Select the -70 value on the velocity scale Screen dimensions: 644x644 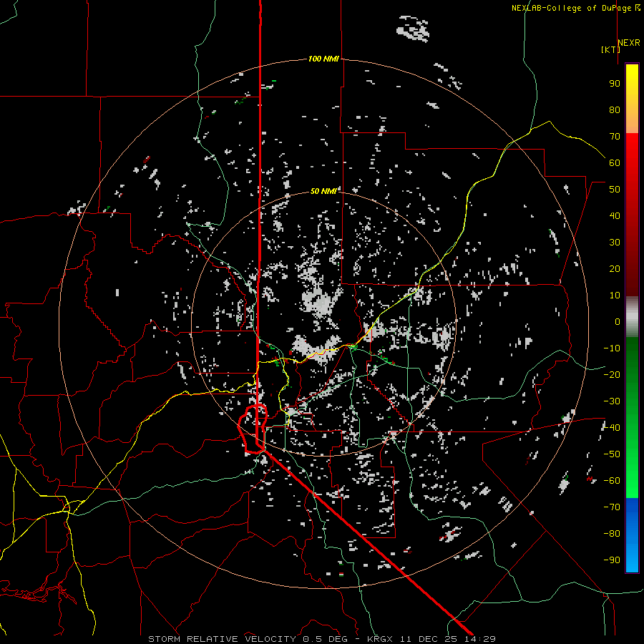click(612, 507)
